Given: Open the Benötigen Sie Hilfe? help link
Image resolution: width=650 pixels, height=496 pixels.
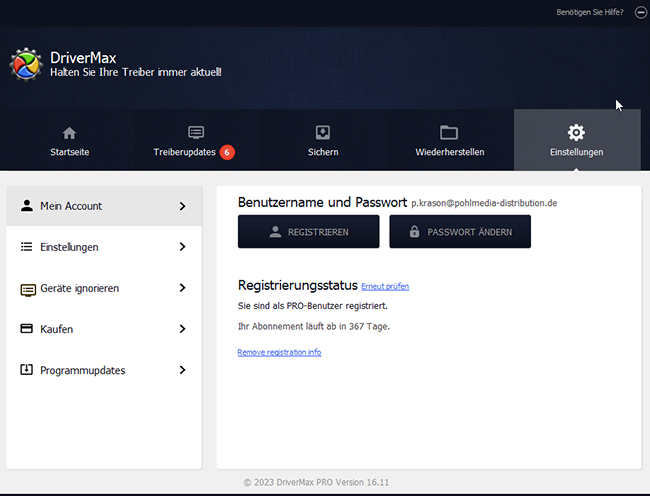Looking at the screenshot, I should pyautogui.click(x=589, y=12).
